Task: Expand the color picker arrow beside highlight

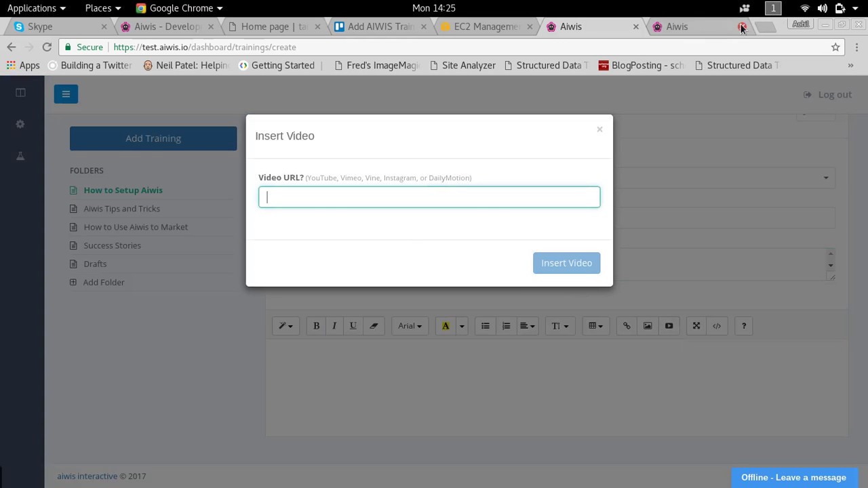Action: [x=462, y=326]
